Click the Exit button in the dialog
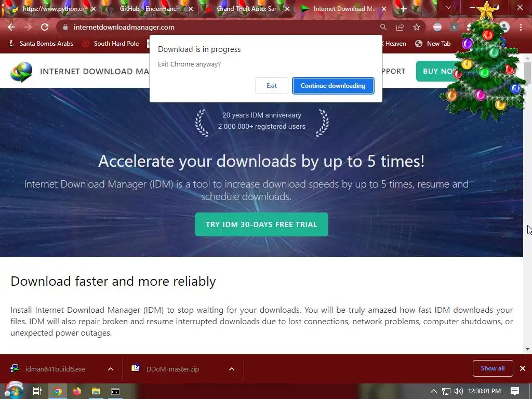 (271, 86)
